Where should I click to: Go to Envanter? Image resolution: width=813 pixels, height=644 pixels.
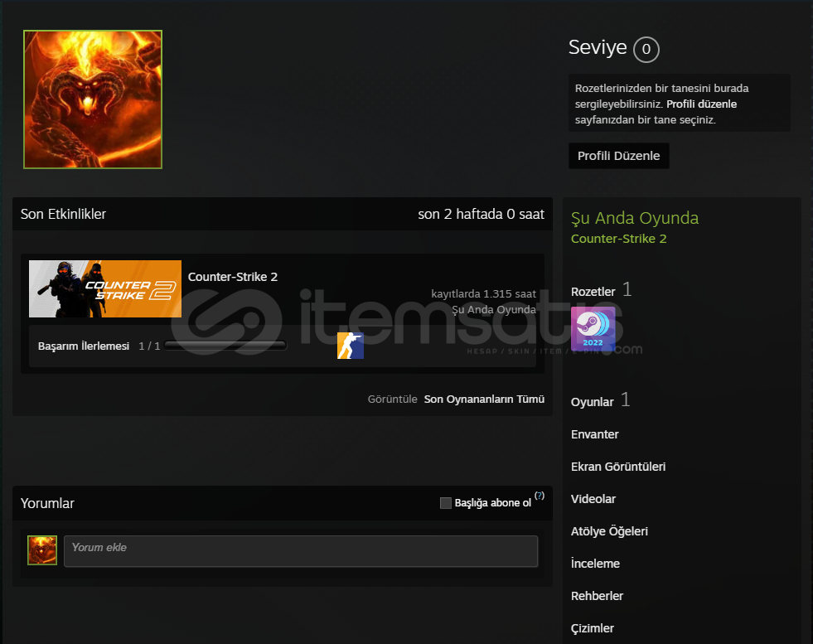click(x=595, y=434)
